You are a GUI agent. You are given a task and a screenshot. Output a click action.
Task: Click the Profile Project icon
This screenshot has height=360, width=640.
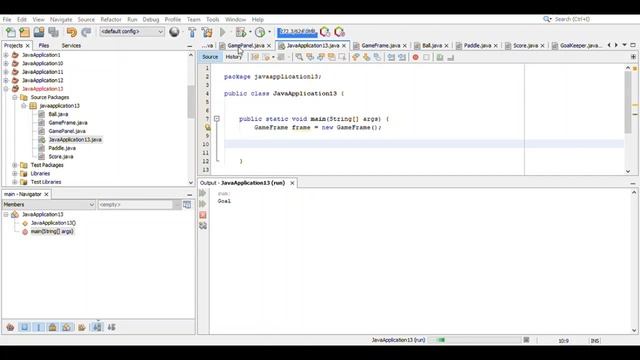260,32
